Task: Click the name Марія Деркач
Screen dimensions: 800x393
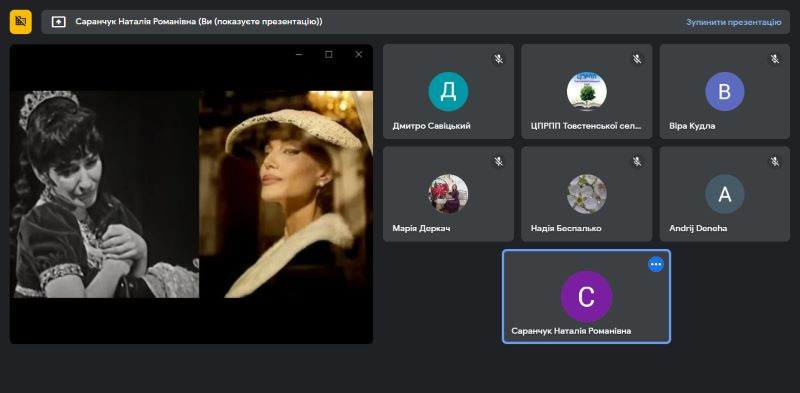Action: (421, 228)
